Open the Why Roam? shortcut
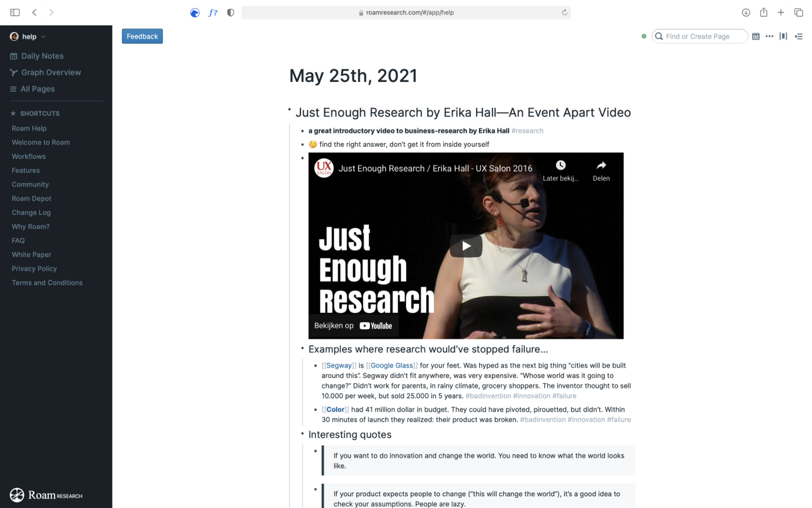This screenshot has height=508, width=812. click(30, 226)
